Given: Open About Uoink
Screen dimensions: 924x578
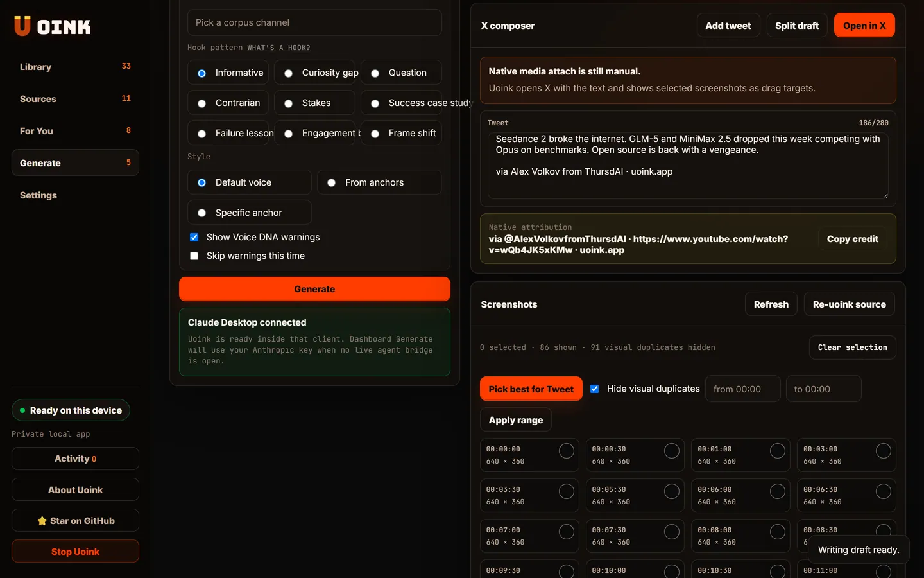Looking at the screenshot, I should 75,489.
